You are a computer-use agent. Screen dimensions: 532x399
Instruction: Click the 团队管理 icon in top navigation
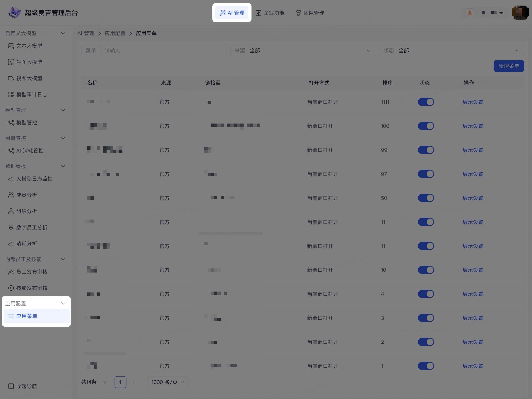pyautogui.click(x=298, y=13)
